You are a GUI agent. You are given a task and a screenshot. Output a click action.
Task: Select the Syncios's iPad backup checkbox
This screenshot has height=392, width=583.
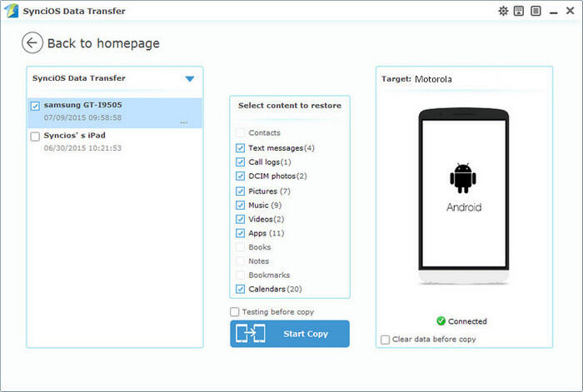tap(34, 136)
